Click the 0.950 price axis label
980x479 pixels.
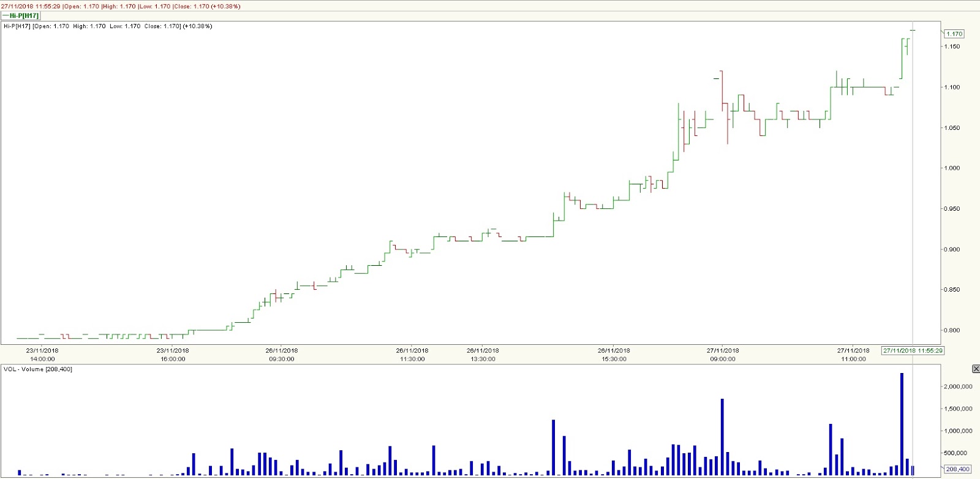point(952,209)
